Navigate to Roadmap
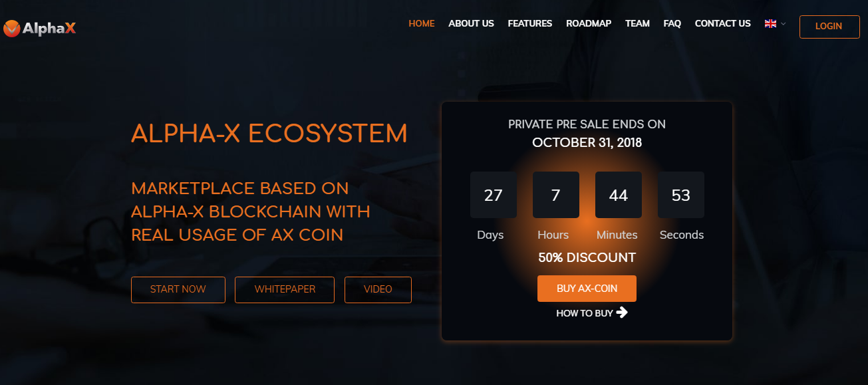Screen dimensions: 868x385 pos(588,23)
